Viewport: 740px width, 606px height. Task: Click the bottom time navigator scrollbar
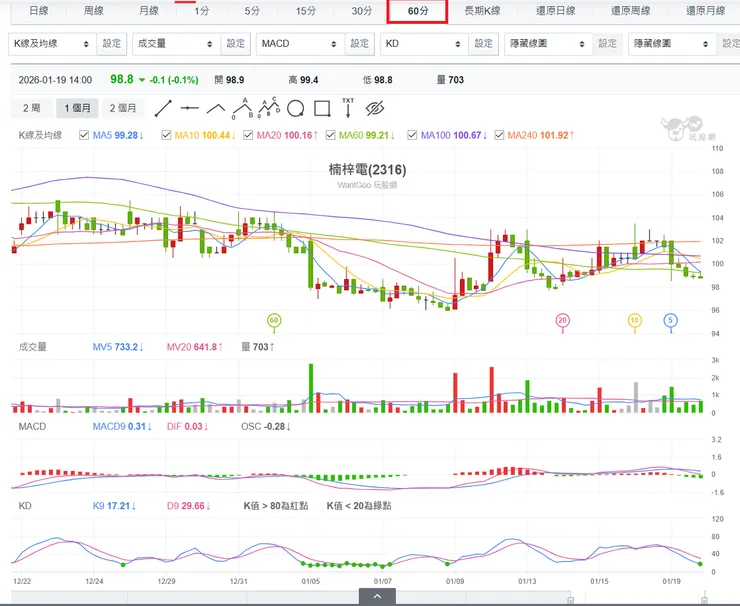[x=359, y=598]
